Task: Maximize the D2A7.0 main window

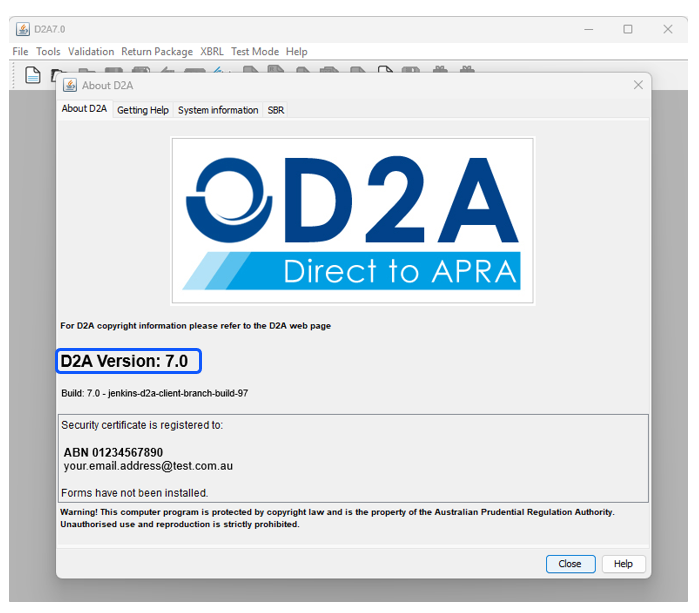Action: pyautogui.click(x=628, y=29)
